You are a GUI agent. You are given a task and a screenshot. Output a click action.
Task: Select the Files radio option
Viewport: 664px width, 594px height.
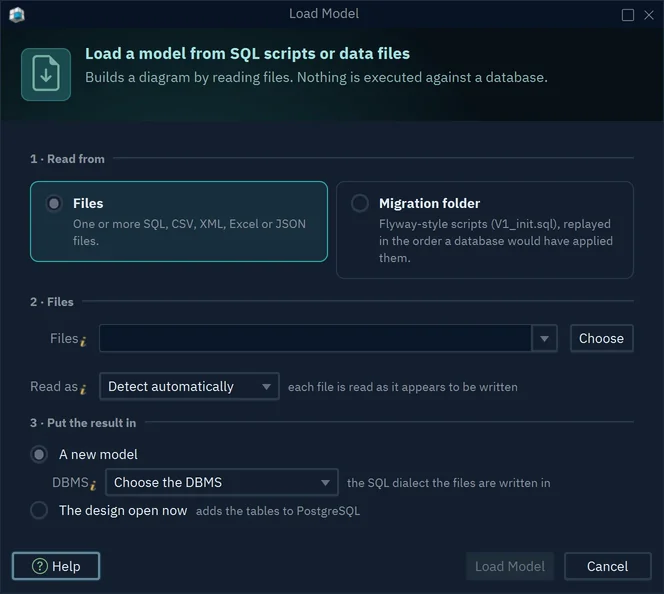tap(54, 204)
